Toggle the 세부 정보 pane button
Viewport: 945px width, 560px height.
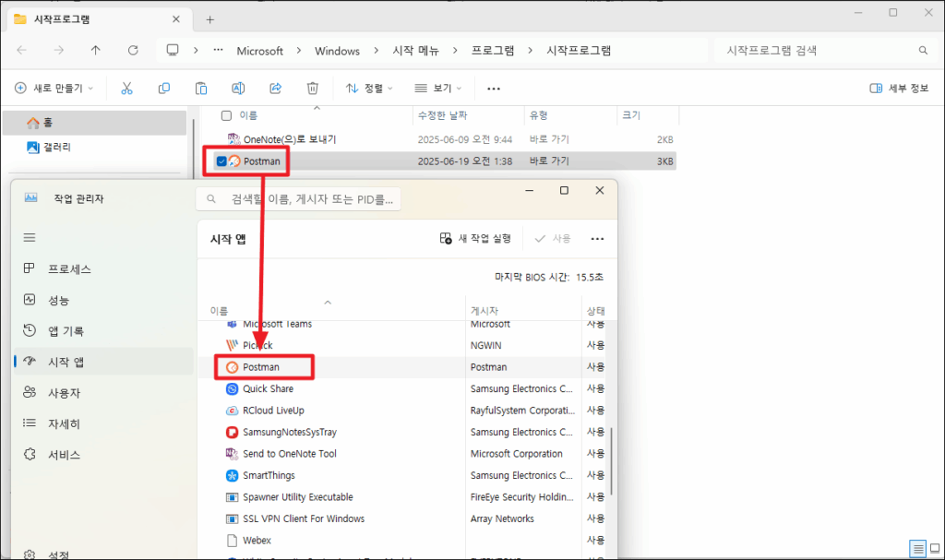click(899, 89)
